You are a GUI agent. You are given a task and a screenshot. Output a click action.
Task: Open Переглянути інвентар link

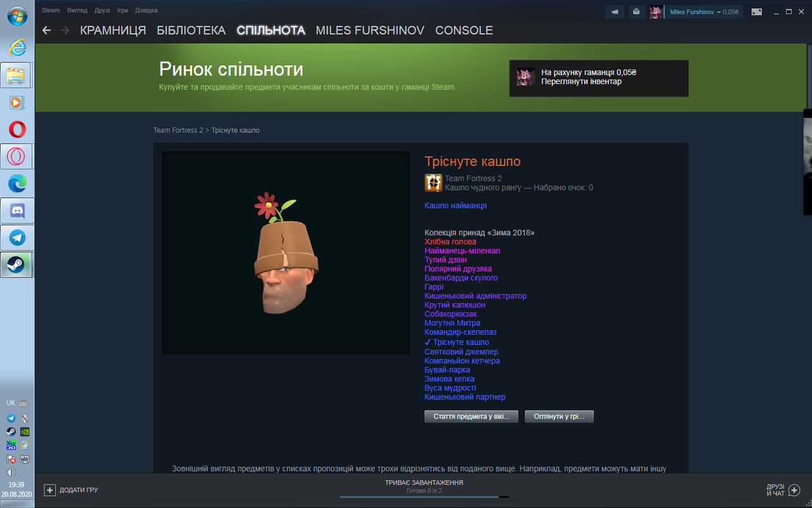[581, 81]
